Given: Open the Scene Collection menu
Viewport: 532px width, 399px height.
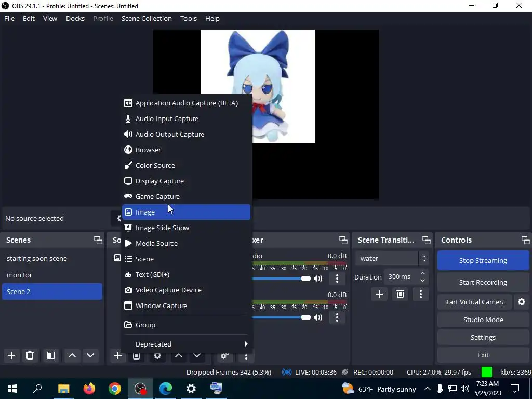Looking at the screenshot, I should 147,18.
